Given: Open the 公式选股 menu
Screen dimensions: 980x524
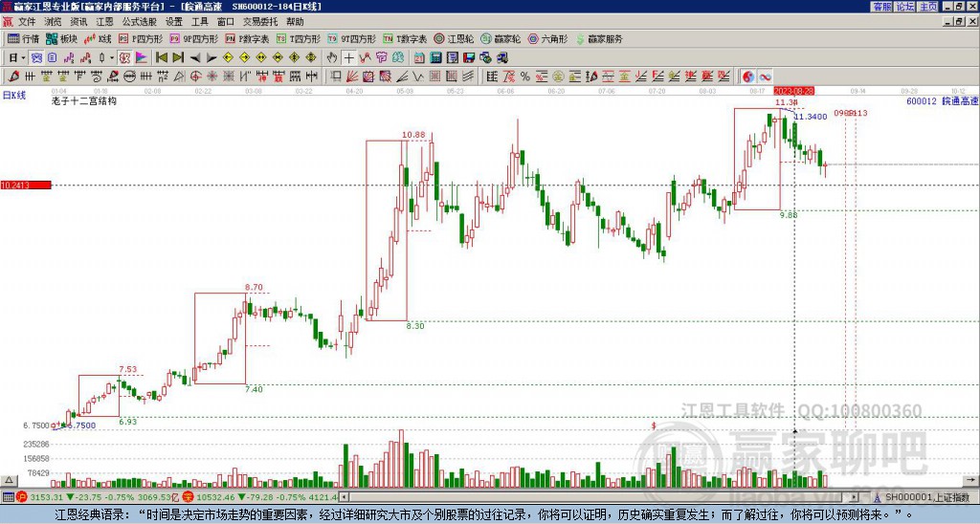Looking at the screenshot, I should pyautogui.click(x=139, y=22).
